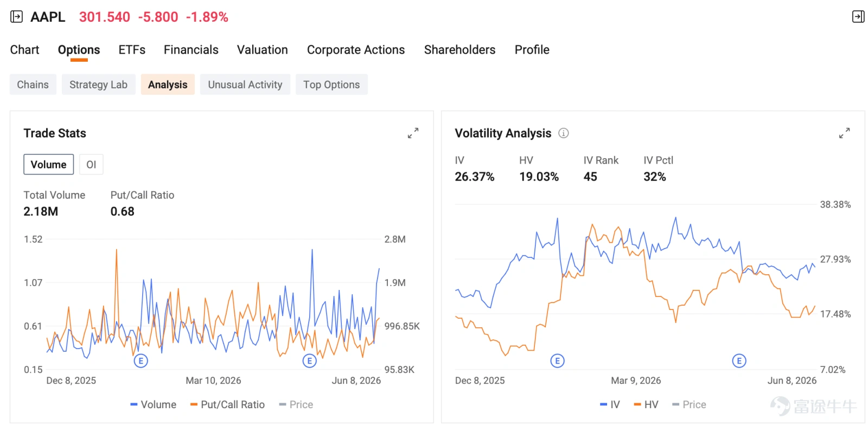Click the collapse-right panel icon at top right
The height and width of the screenshot is (426, 868).
click(858, 17)
